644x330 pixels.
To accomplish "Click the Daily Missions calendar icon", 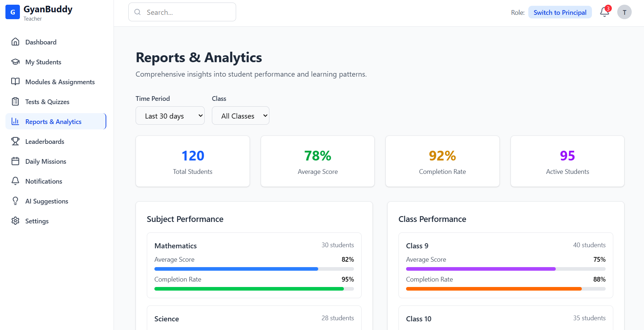I will click(x=15, y=161).
